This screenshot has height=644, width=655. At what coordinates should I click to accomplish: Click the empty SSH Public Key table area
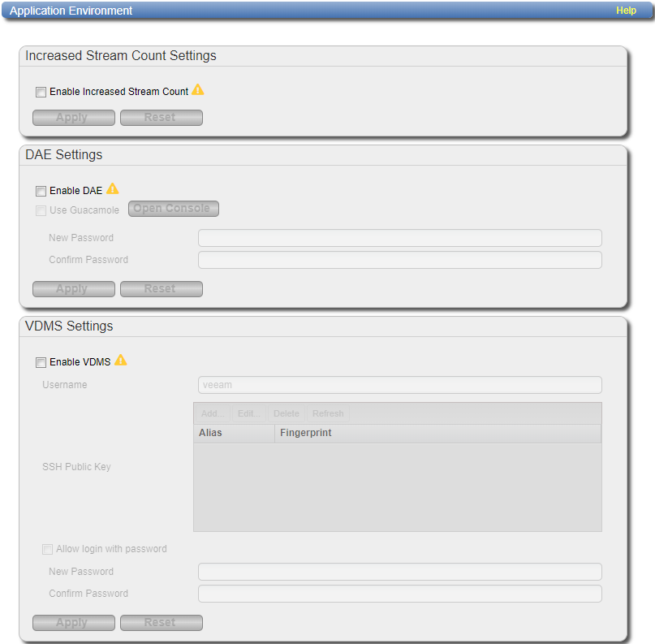pyautogui.click(x=397, y=487)
